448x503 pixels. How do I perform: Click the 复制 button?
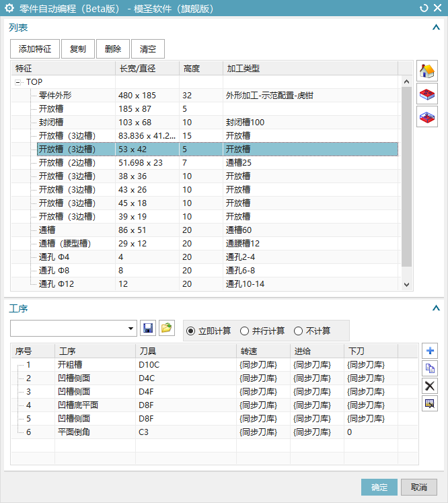(78, 48)
